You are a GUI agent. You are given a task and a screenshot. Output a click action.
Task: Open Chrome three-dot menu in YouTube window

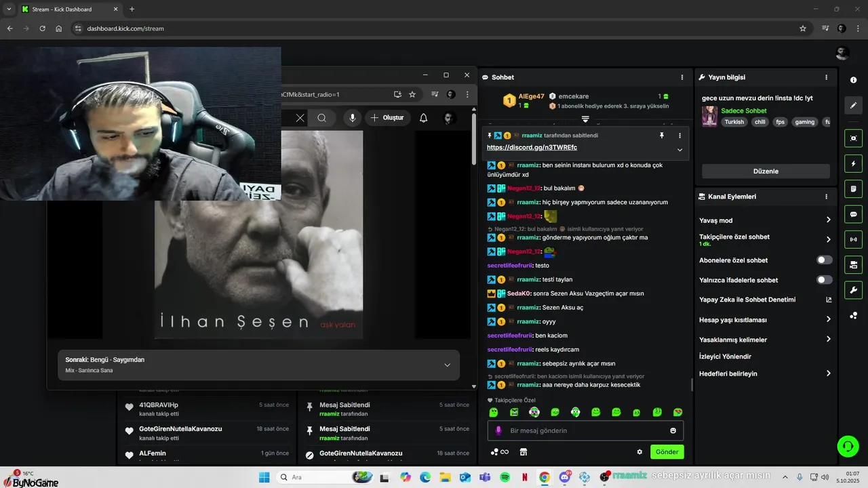[467, 94]
